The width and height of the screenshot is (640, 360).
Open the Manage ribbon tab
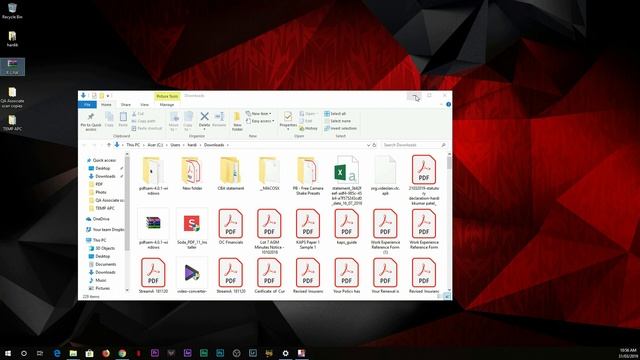(167, 105)
